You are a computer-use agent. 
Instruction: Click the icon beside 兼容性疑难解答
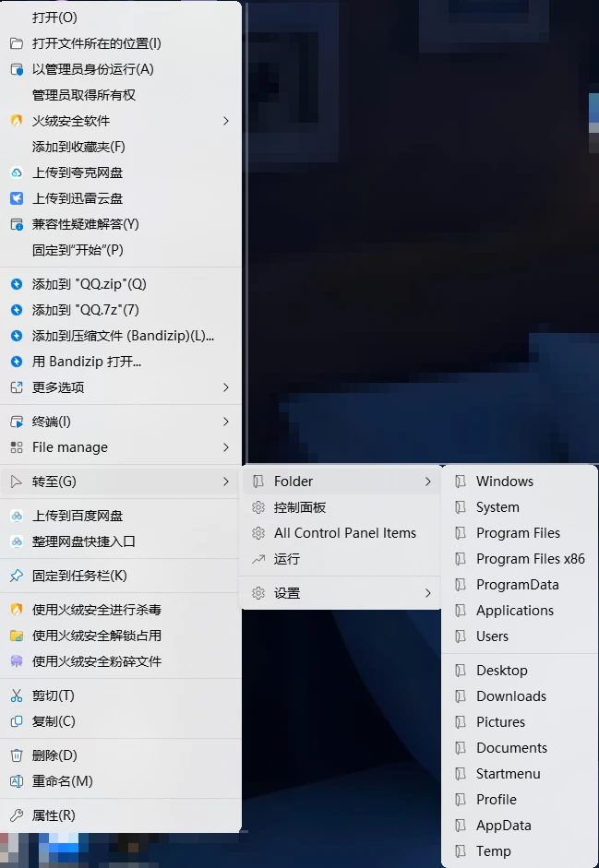click(17, 224)
